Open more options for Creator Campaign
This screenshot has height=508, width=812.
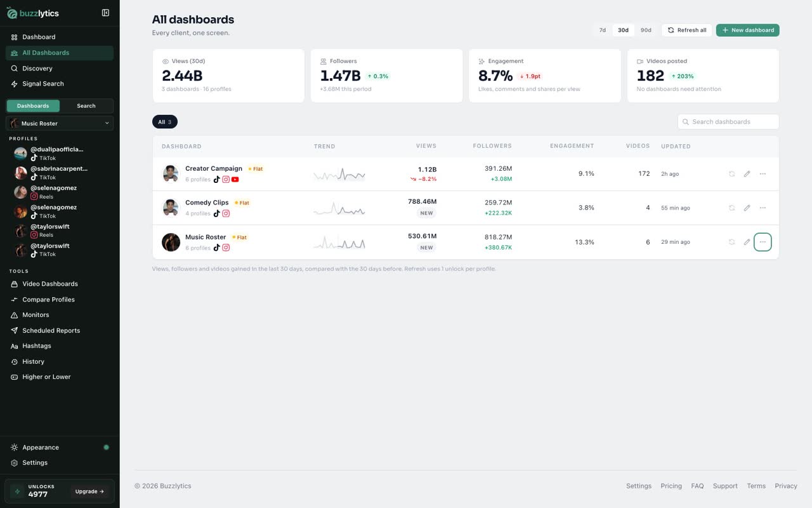[x=763, y=173]
